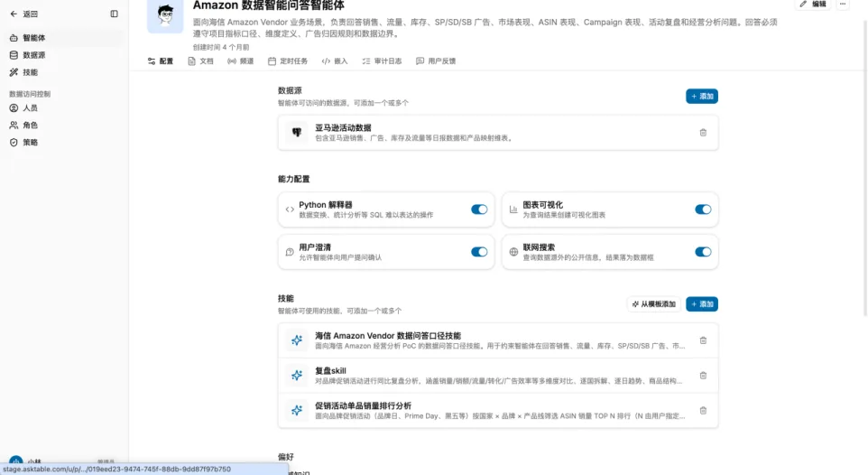Viewport: 868px width, 475px height.
Task: Switch to the 频道 tab
Action: pyautogui.click(x=240, y=61)
